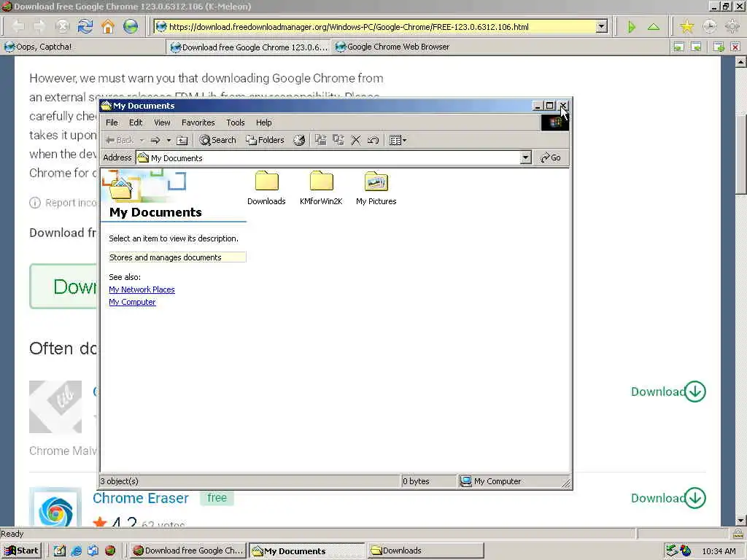Click the Show Desktop quick launch icon
The height and width of the screenshot is (560, 747).
click(60, 551)
